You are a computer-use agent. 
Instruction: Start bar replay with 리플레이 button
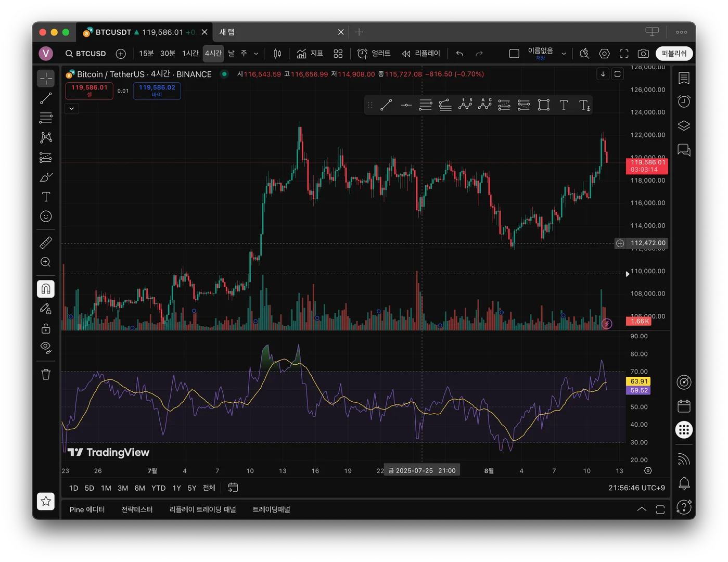point(421,54)
